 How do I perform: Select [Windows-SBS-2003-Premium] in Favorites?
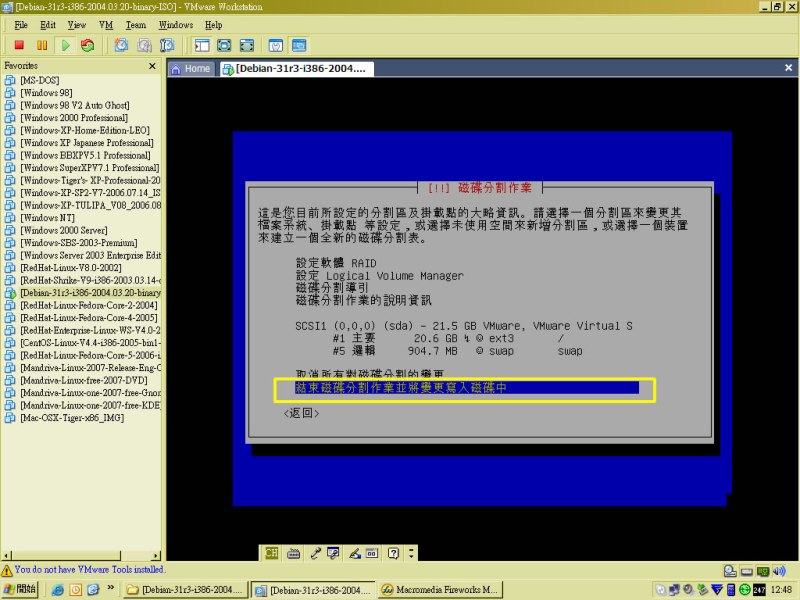79,243
